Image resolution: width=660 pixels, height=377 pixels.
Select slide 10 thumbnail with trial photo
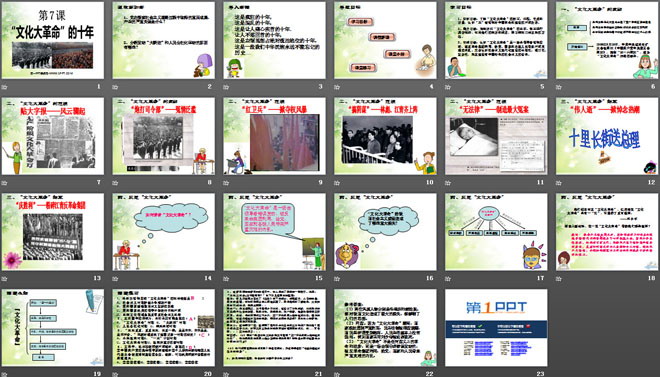coord(385,136)
